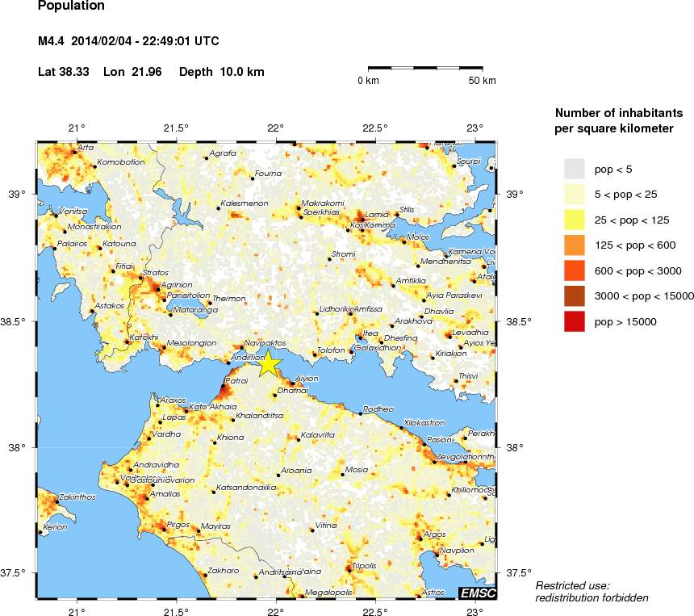Image resolution: width=694 pixels, height=616 pixels.
Task: Select the pale yellow '5 < pop < 25' swatch
Action: tap(574, 194)
